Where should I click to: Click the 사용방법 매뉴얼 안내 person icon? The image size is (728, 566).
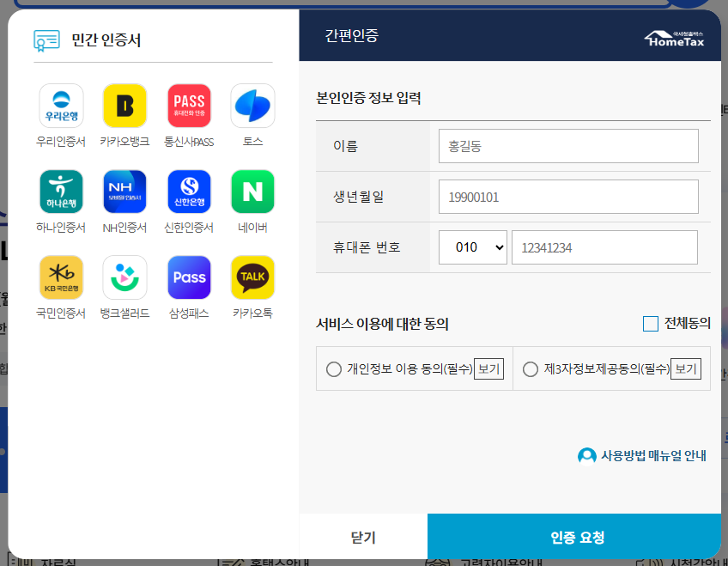(x=587, y=456)
